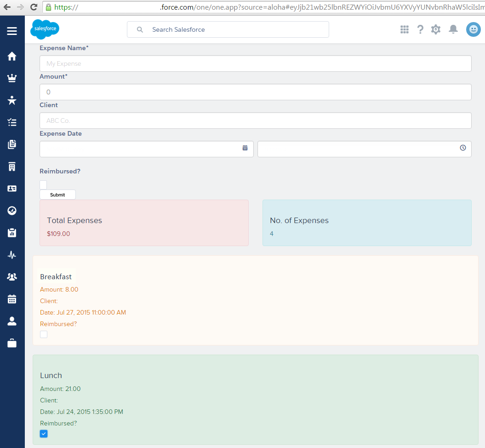Open Tasks checklist icon in sidebar

12,122
